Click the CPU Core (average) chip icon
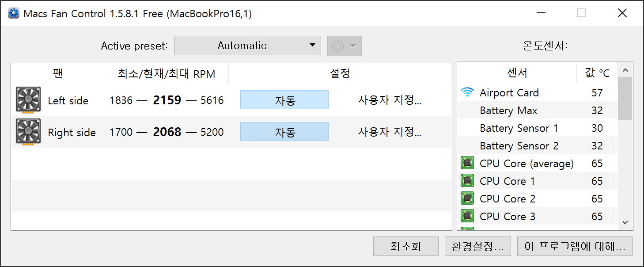The width and height of the screenshot is (644, 267). [x=467, y=163]
